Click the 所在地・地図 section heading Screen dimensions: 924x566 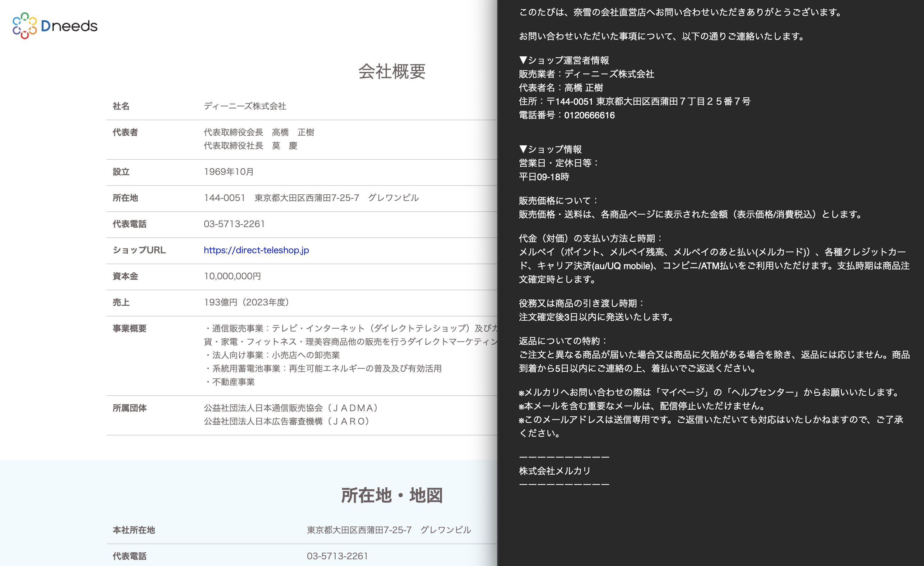click(392, 495)
